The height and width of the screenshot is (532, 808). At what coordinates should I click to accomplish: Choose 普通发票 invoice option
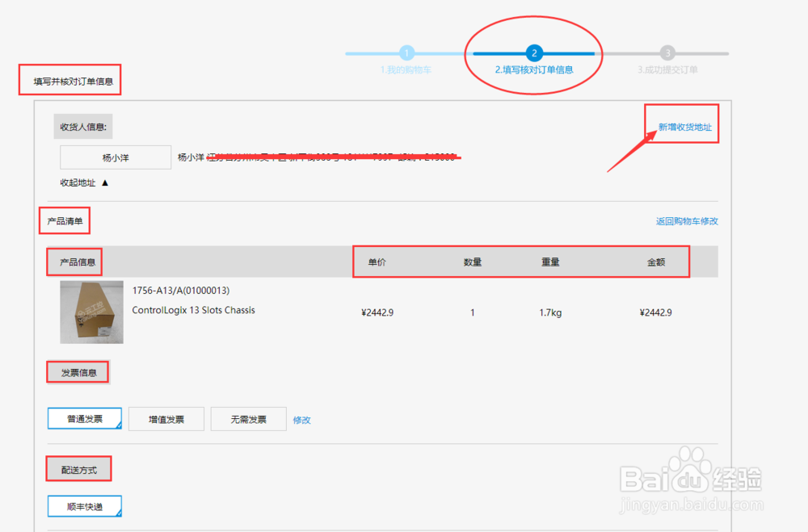click(85, 418)
